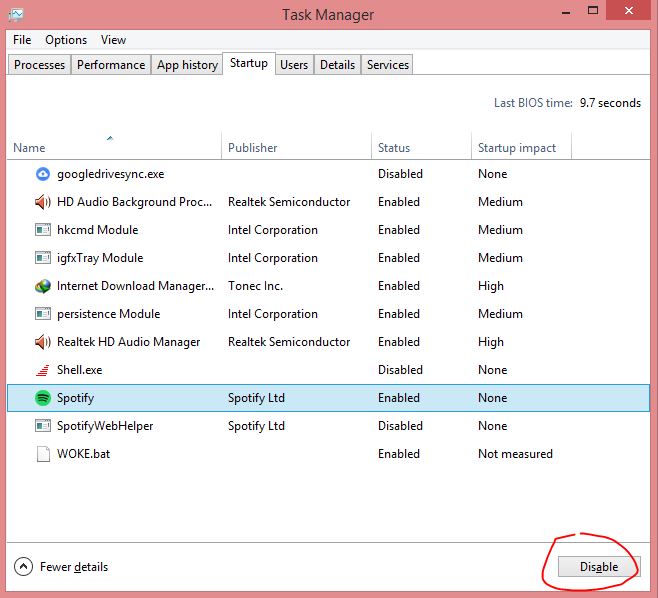Open the View menu
Viewport: 658px width, 598px height.
click(113, 40)
